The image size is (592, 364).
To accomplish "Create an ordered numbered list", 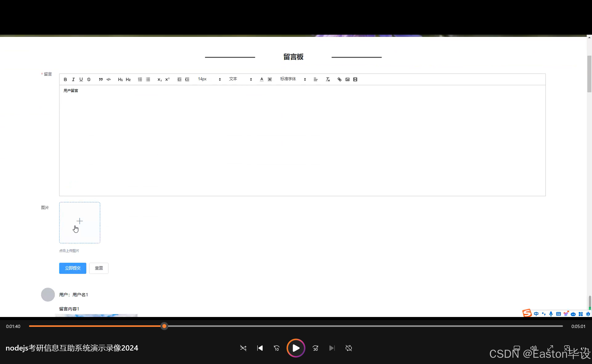I will click(x=140, y=79).
